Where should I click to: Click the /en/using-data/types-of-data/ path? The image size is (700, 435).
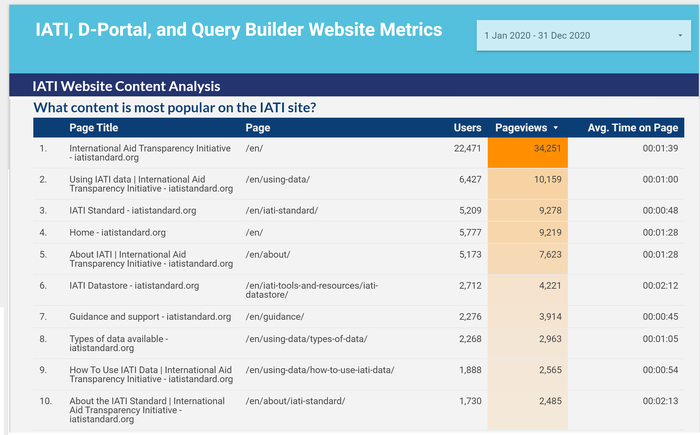tap(306, 339)
